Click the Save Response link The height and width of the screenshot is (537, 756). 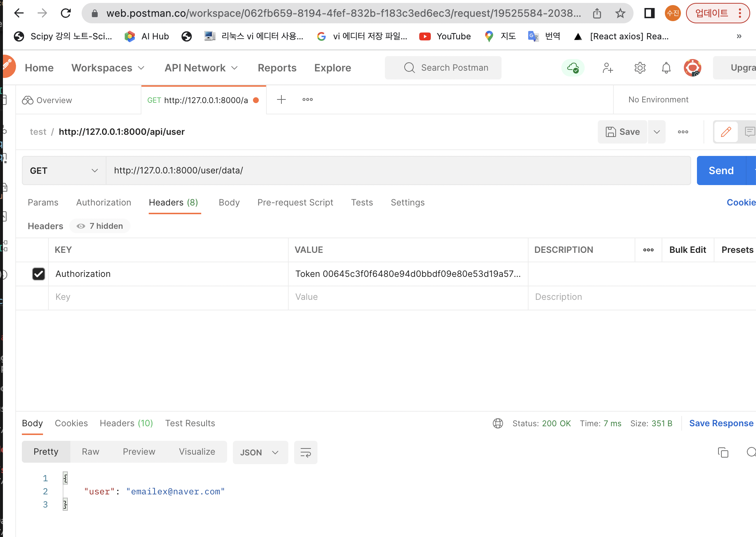721,423
